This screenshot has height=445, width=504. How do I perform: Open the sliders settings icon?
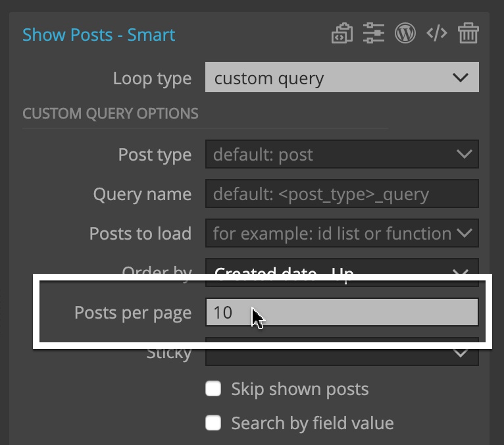374,33
